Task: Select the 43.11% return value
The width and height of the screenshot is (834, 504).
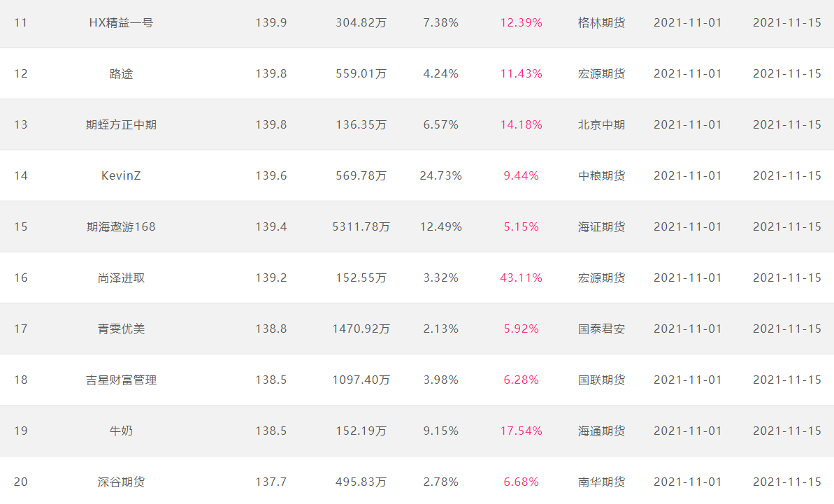Action: [521, 278]
